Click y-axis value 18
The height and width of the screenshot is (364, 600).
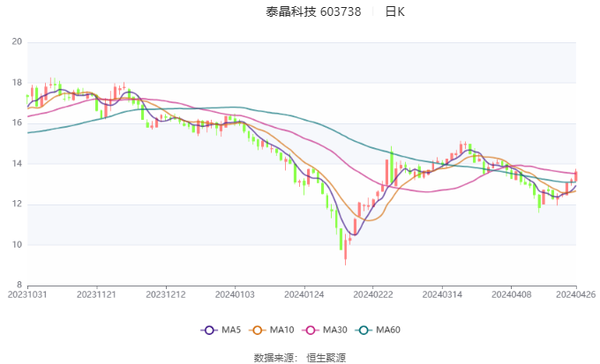coord(17,83)
